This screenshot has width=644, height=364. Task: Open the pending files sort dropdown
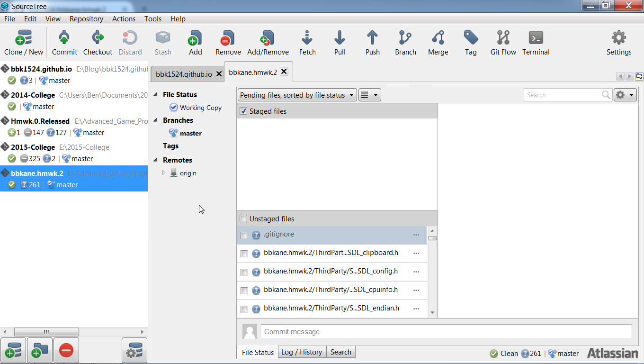pos(297,94)
